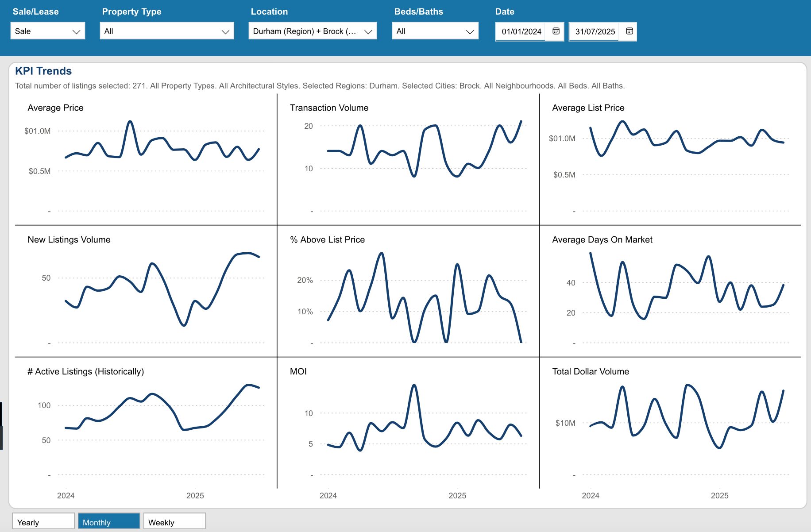Expand the Beds/Baths dropdown chevron
Viewport: 811px width, 532px height.
(x=470, y=32)
